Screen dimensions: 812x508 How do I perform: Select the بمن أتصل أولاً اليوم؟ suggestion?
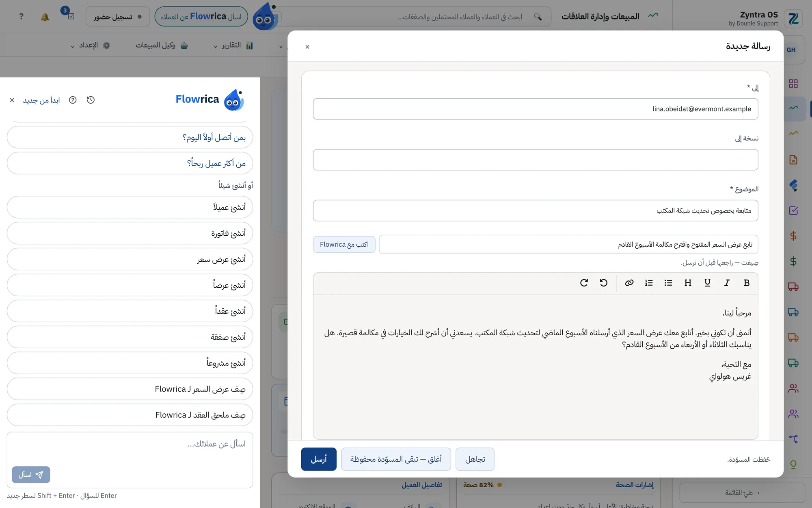[130, 137]
